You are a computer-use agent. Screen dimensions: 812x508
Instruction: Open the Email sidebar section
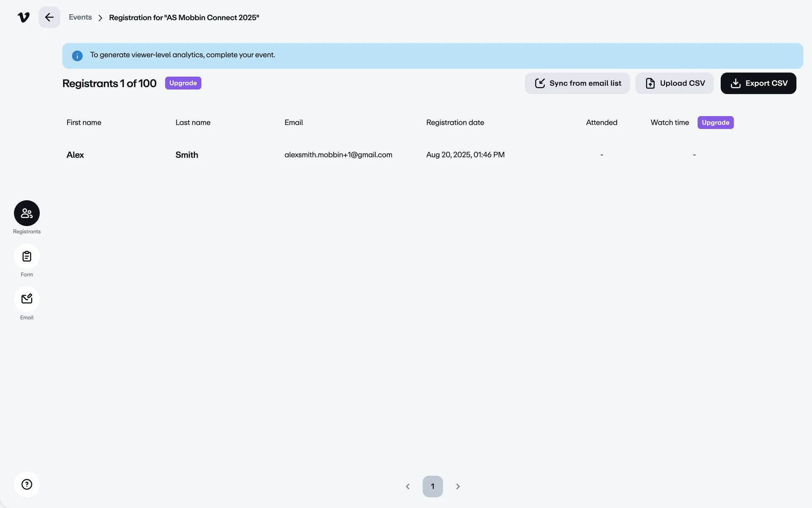[x=27, y=299]
